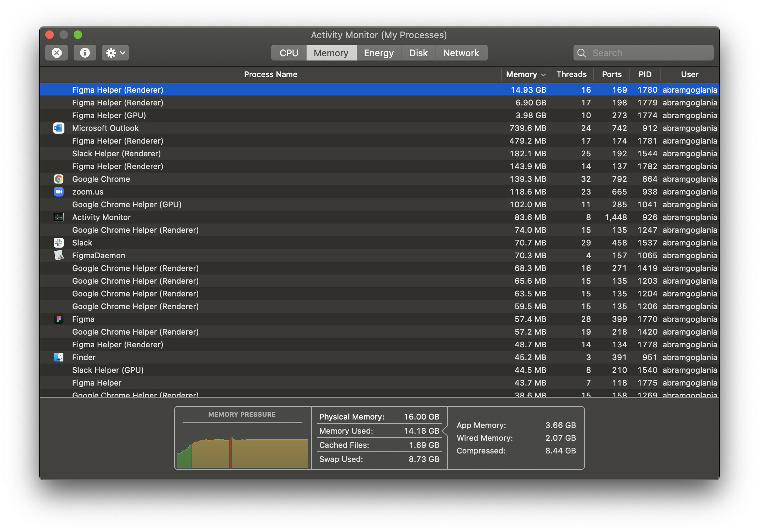Select the FigmaDaemon process name
759x532 pixels.
click(x=98, y=255)
